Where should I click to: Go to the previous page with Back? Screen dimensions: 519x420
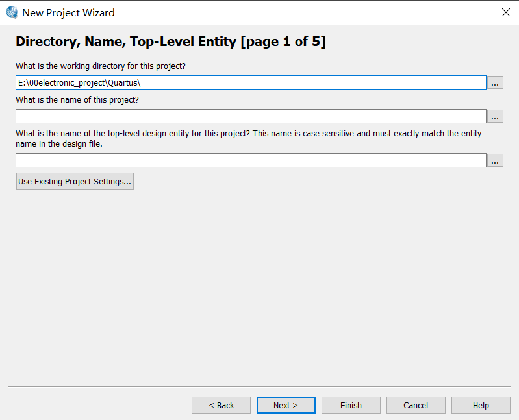click(x=221, y=405)
